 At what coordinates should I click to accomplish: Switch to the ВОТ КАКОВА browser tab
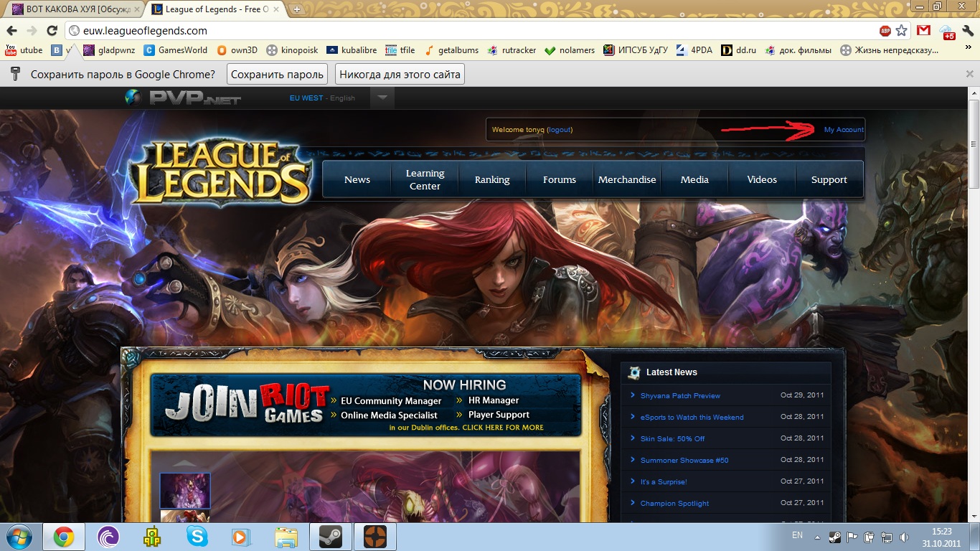click(x=73, y=9)
